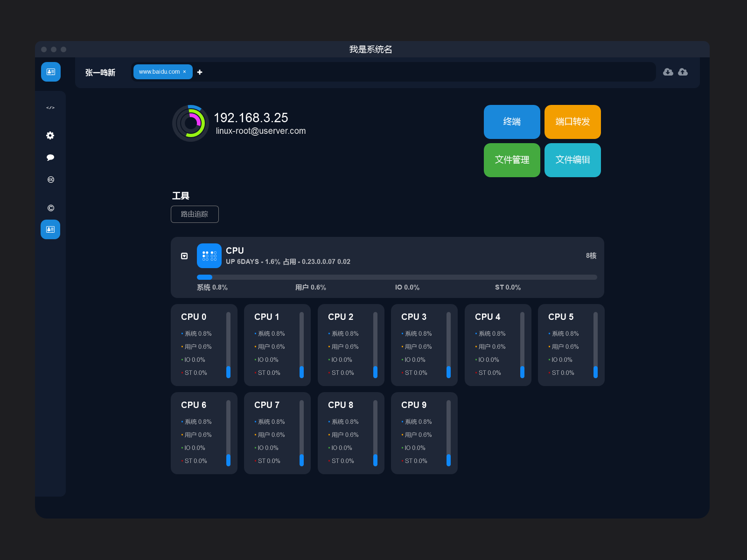
Task: Click the overall CPU usage progress bar
Action: (397, 277)
